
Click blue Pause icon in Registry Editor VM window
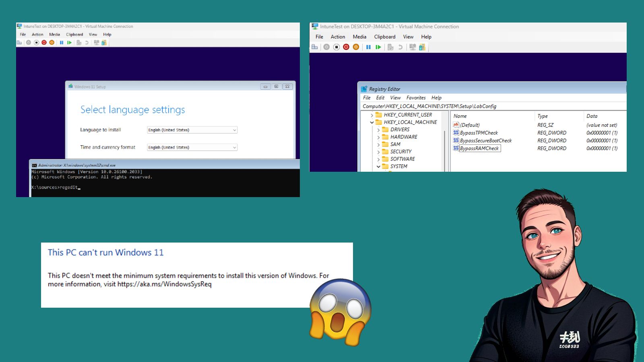pos(368,47)
